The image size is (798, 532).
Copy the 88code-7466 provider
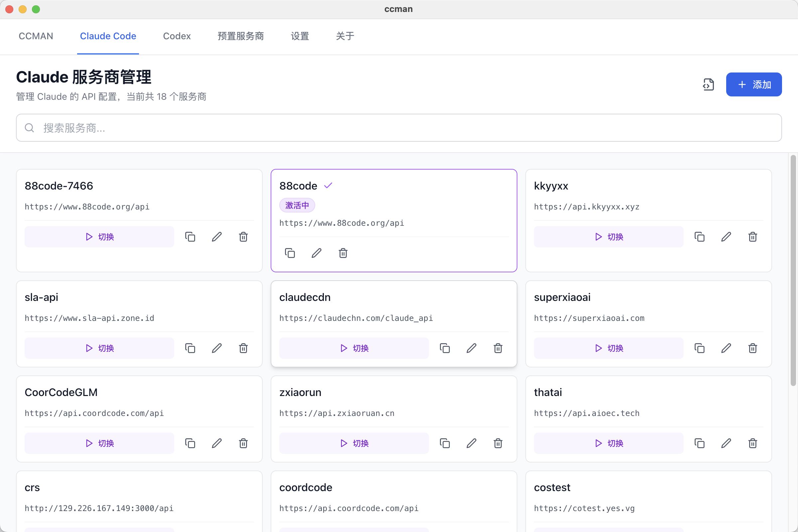pyautogui.click(x=190, y=237)
